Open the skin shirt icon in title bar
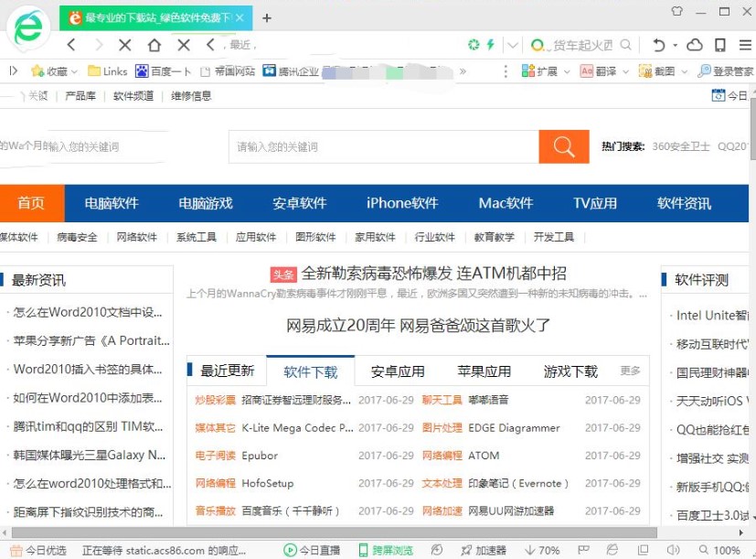This screenshot has width=756, height=559. pos(676,11)
